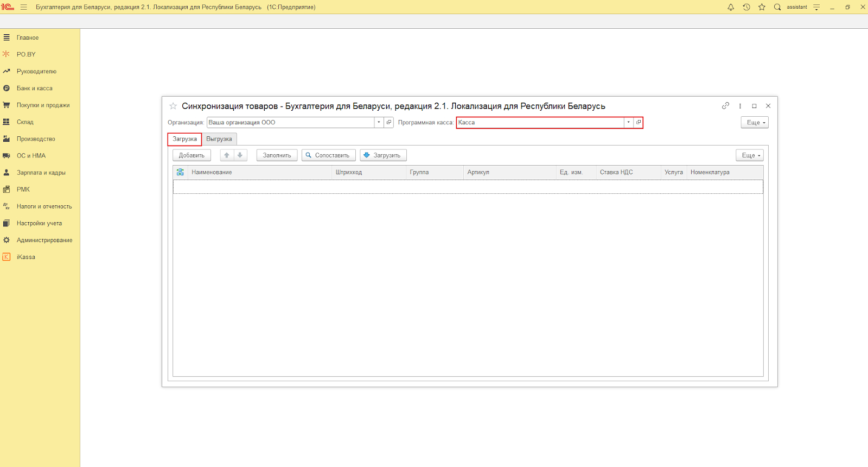Open Зарплата и кадры section
Screen dimensions: 868x467
pyautogui.click(x=40, y=172)
